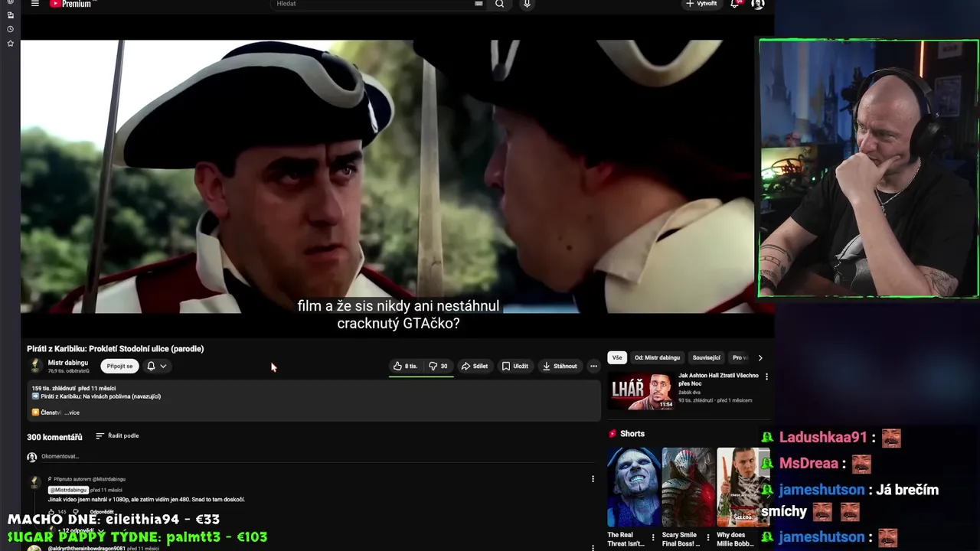Screen dimensions: 980x551
Task: Dislike the video showing 30
Action: 438,366
